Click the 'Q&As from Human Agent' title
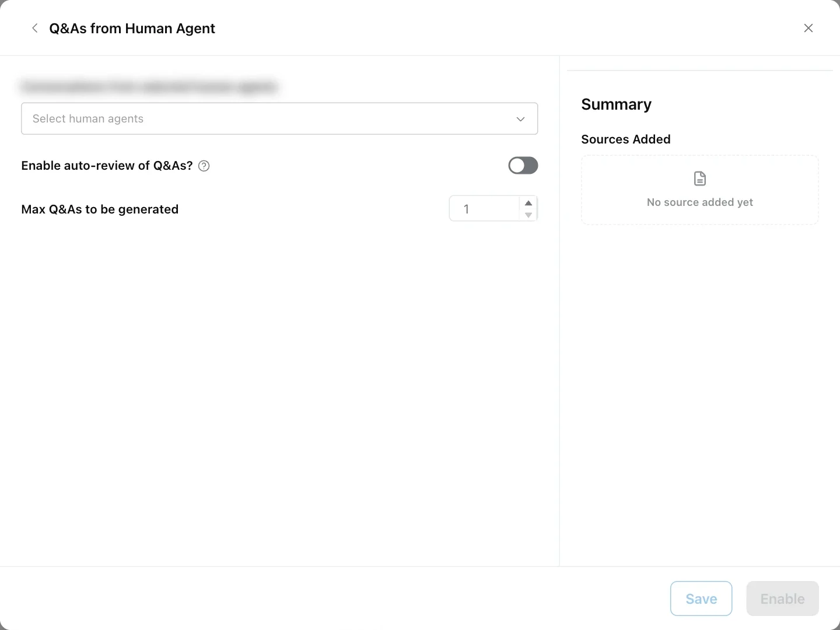Image resolution: width=840 pixels, height=630 pixels. point(132,29)
